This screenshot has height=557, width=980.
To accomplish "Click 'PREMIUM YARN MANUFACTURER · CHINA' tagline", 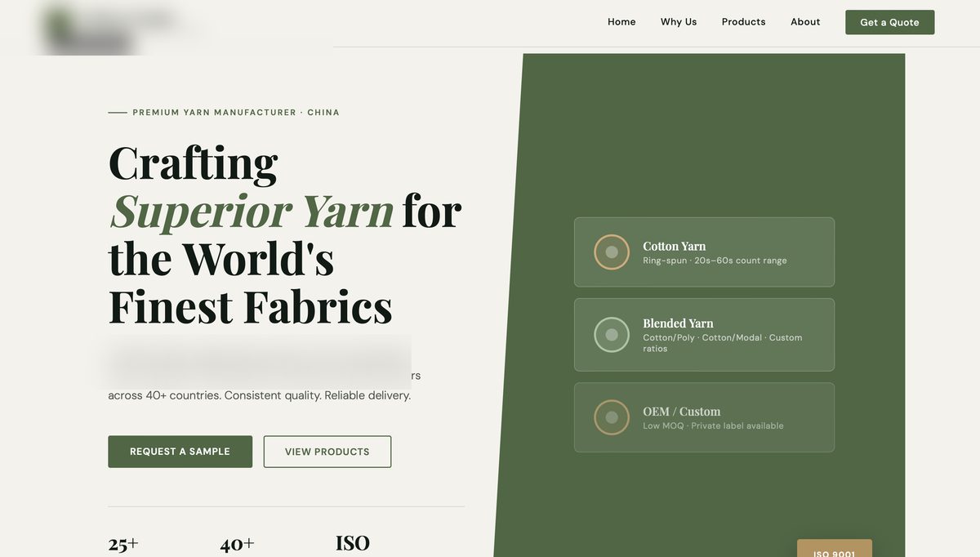I will [x=236, y=113].
